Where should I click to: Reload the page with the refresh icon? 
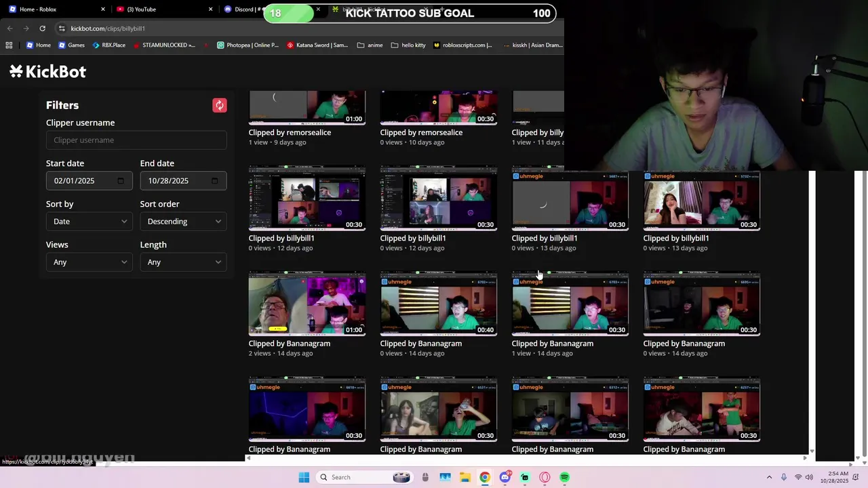pos(42,28)
